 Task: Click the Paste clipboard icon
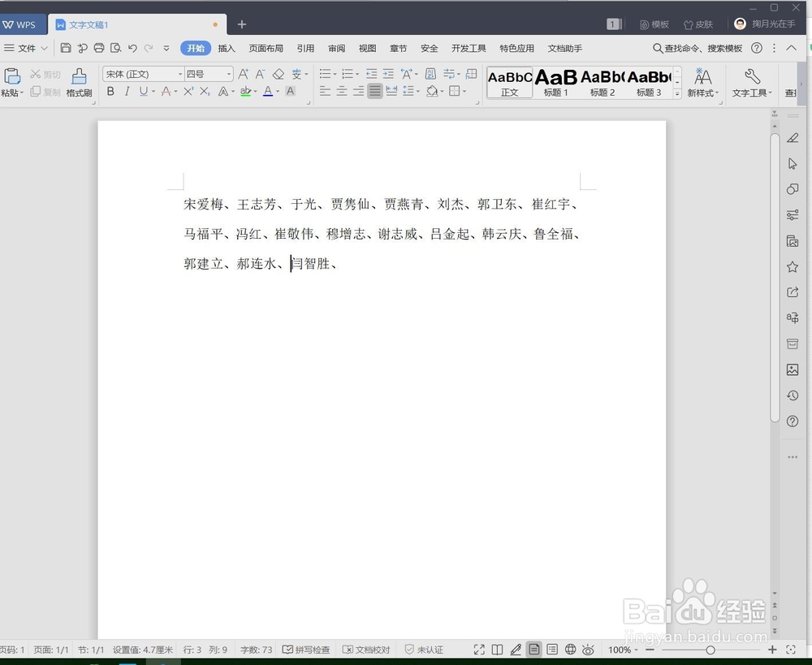pyautogui.click(x=12, y=76)
